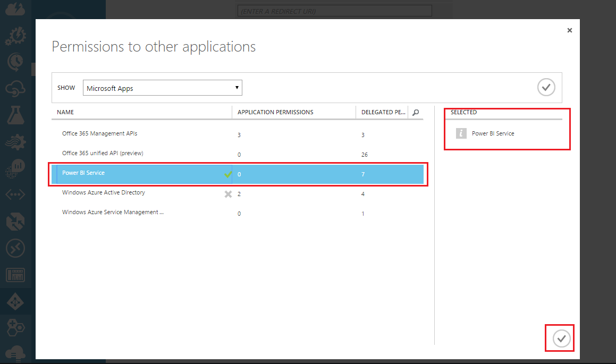
Task: Sort by DELEGATED PE... column header
Action: click(383, 112)
